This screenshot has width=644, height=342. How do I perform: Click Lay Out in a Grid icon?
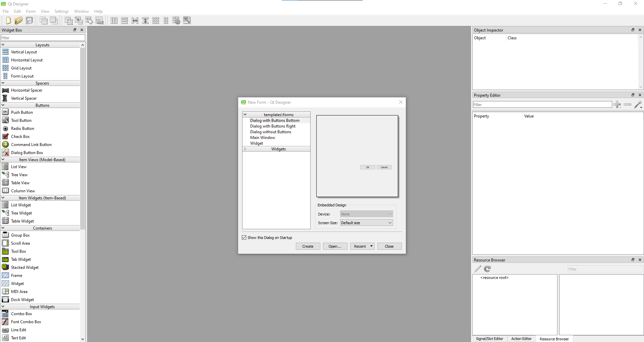tap(156, 20)
